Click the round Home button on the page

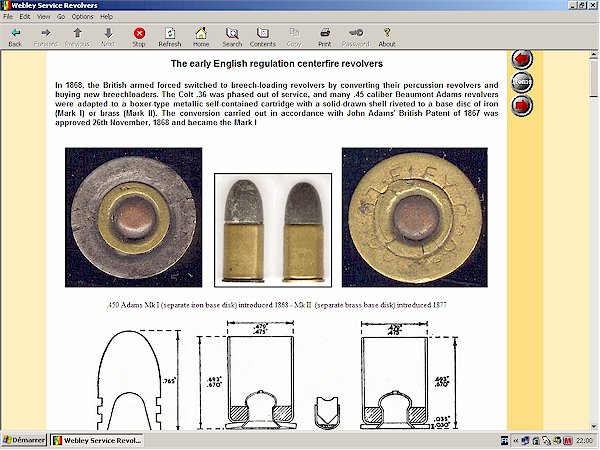pyautogui.click(x=522, y=82)
